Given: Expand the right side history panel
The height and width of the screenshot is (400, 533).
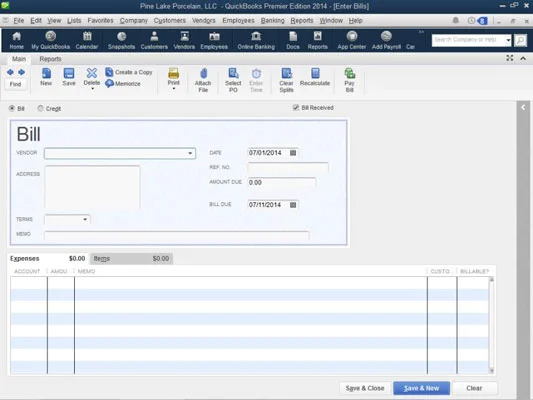Looking at the screenshot, I should point(523,107).
